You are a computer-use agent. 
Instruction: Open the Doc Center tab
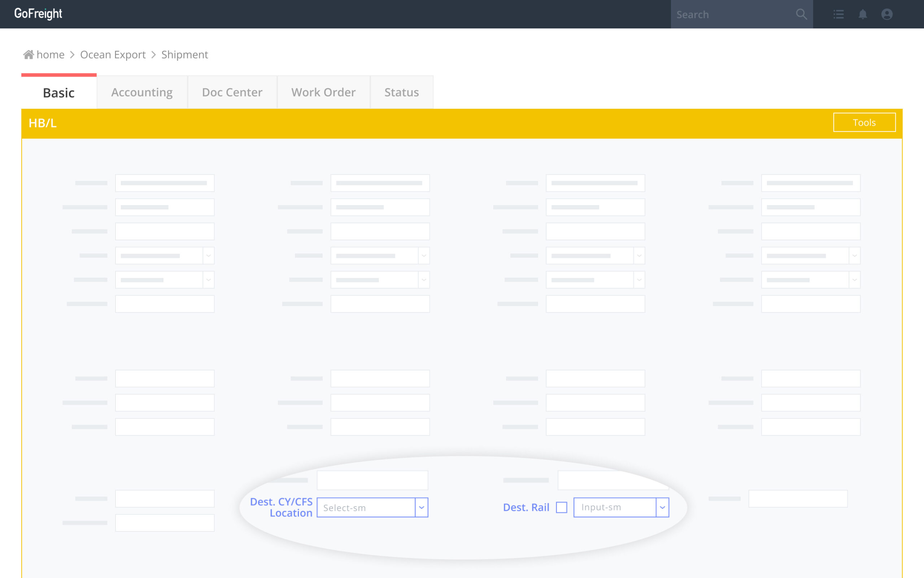tap(232, 92)
